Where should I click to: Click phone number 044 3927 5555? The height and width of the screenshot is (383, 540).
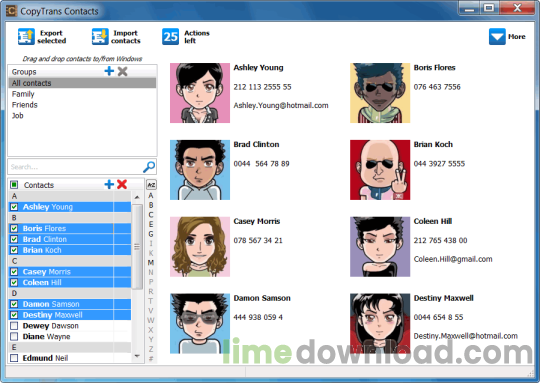coord(439,164)
